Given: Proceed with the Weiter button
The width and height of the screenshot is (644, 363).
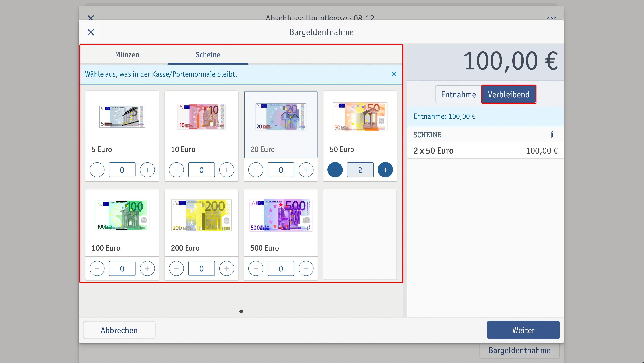Looking at the screenshot, I should click(523, 330).
